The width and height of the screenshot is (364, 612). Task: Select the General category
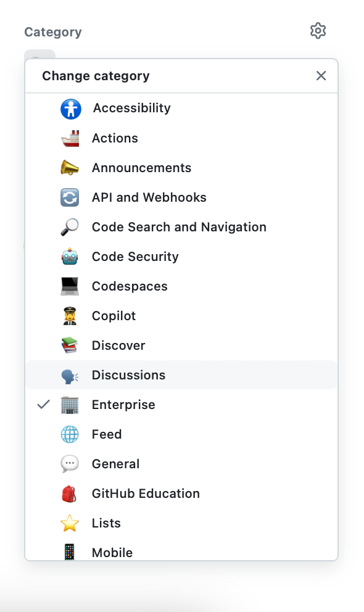116,463
